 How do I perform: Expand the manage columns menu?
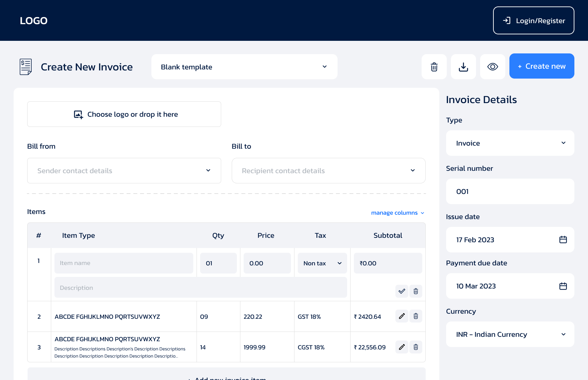[x=397, y=213]
